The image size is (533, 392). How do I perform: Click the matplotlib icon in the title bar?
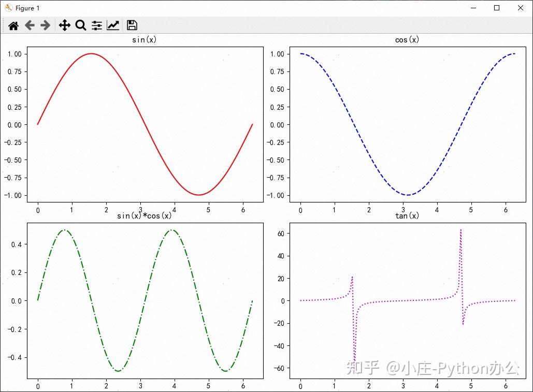[8, 7]
